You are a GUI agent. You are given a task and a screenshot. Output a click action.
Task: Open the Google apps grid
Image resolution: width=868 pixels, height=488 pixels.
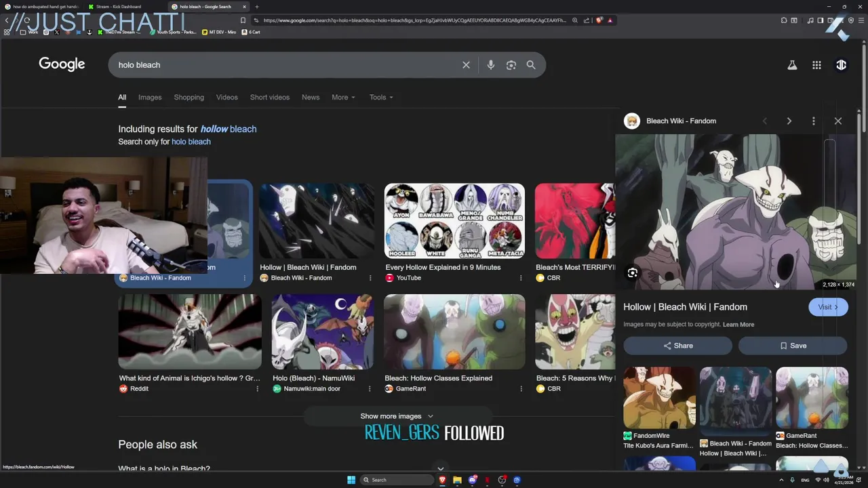click(x=816, y=65)
